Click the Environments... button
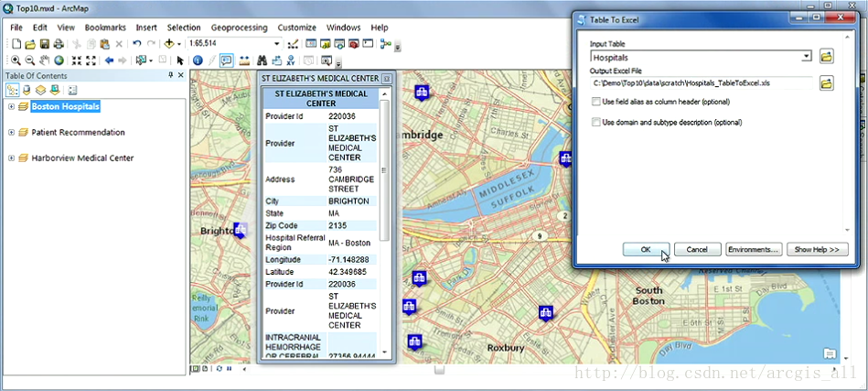 pyautogui.click(x=754, y=249)
